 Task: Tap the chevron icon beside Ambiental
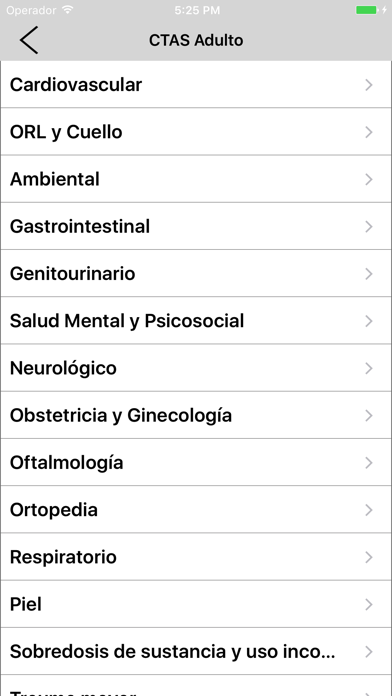[368, 179]
